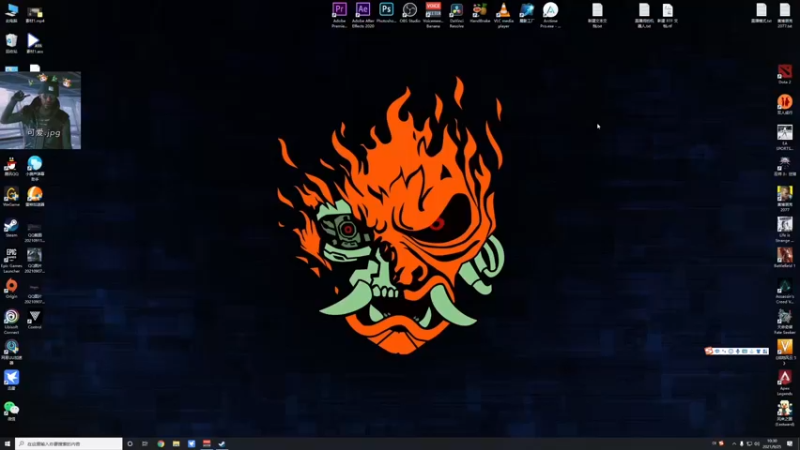Image resolution: width=800 pixels, height=450 pixels.
Task: Select the mp4 video file on the desktop
Action: [35, 13]
